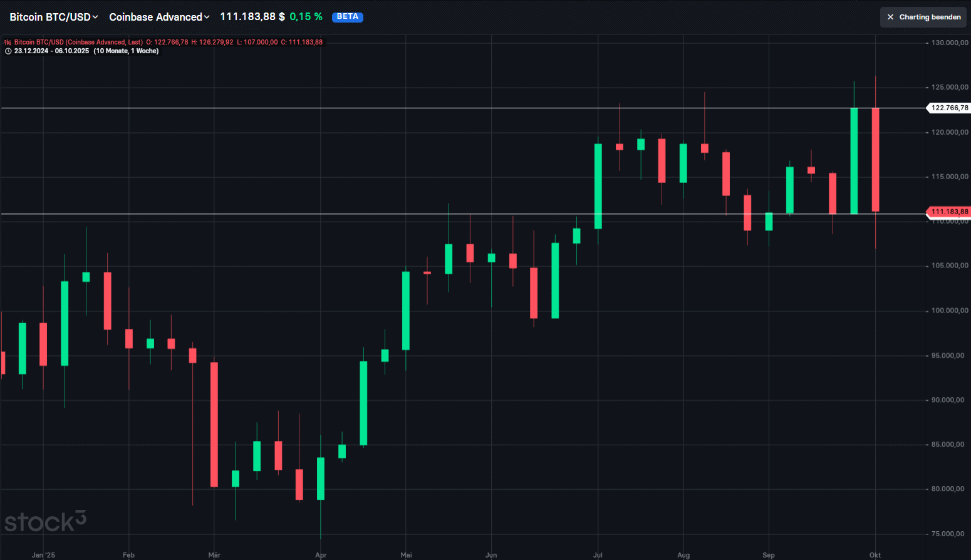This screenshot has width=971, height=560.
Task: Select the red price tag showing 111.183,88
Action: pyautogui.click(x=948, y=212)
